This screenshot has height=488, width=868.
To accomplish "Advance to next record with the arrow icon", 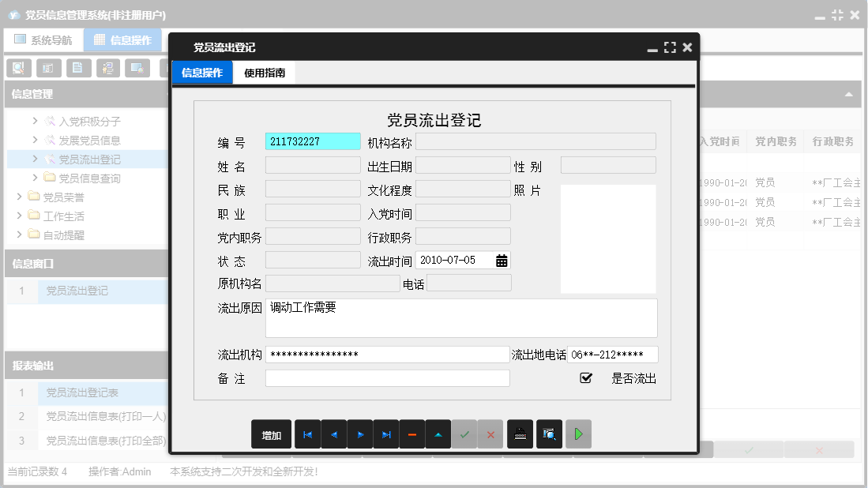I will point(359,434).
